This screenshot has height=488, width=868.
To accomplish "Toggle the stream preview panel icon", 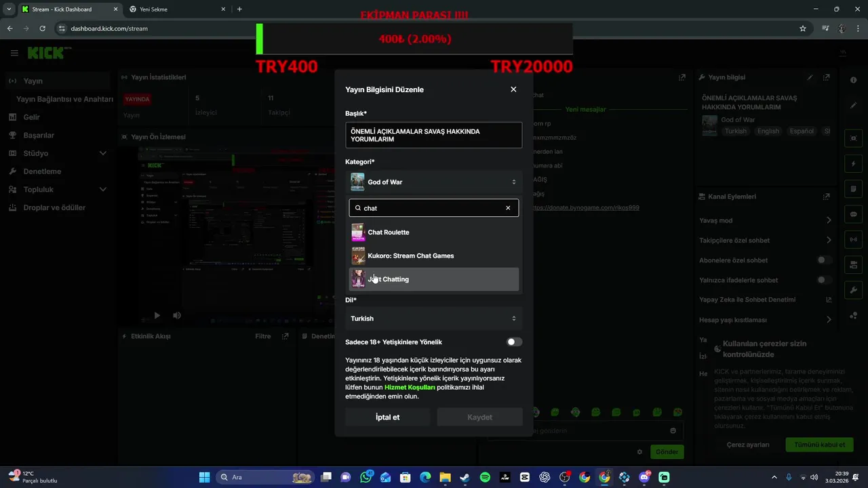I will click(853, 138).
